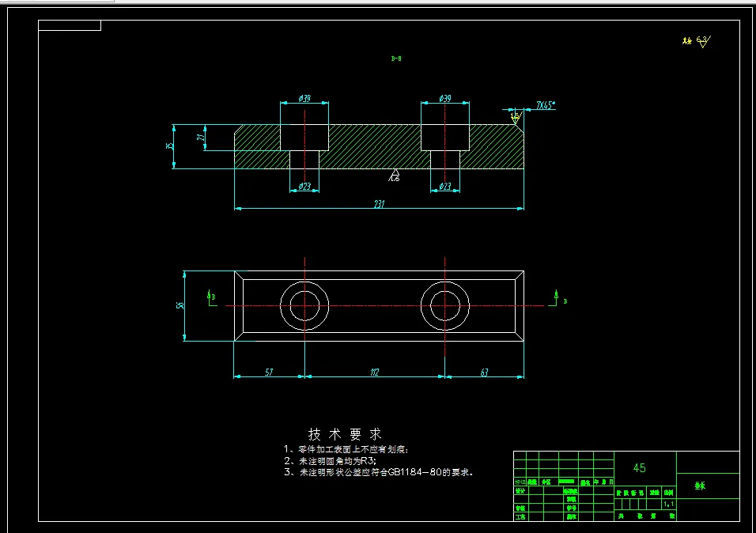
Task: Select material 45 in the title block
Action: (639, 468)
